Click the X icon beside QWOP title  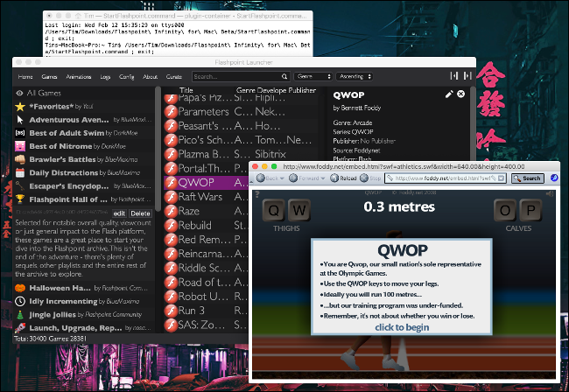(x=461, y=94)
